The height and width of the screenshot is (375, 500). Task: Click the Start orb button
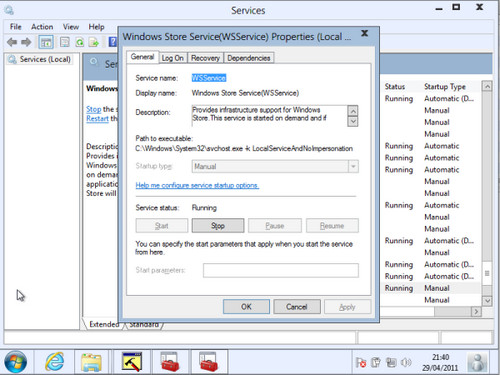click(16, 362)
